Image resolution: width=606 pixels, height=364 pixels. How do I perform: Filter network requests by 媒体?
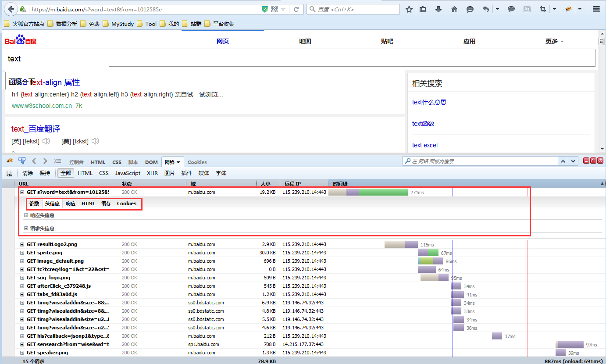[204, 173]
